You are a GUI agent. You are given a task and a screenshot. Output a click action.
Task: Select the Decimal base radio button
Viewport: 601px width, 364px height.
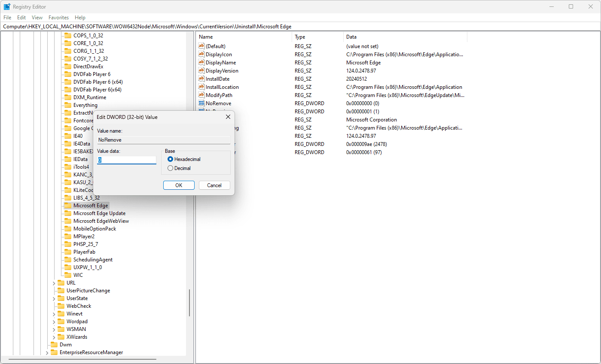coord(171,168)
